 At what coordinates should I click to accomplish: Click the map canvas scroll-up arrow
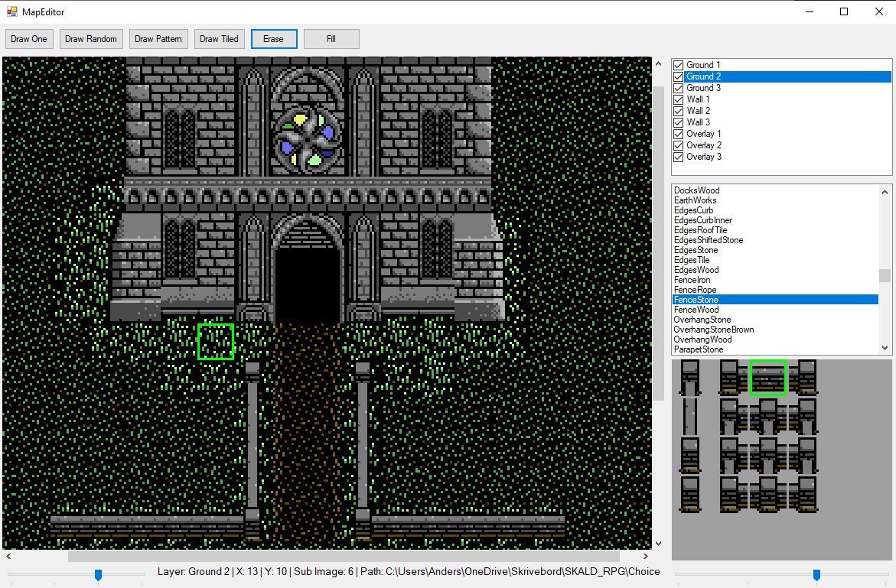658,63
